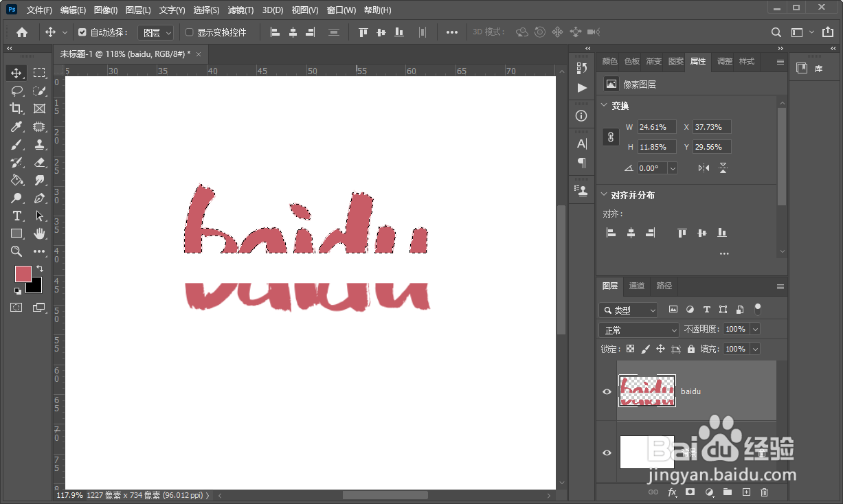Select the Move tool in the toolbox
843x504 pixels.
coord(16,73)
